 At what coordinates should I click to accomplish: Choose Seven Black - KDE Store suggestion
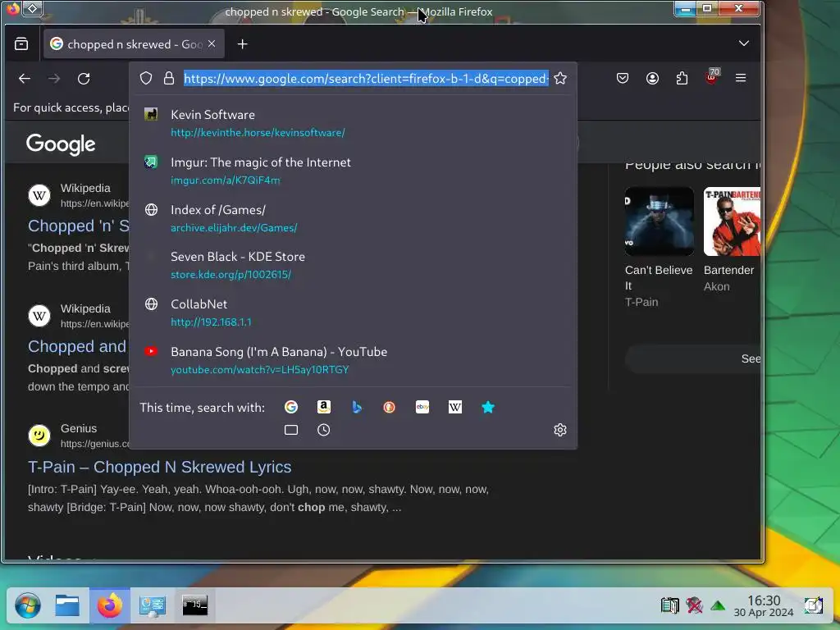[x=353, y=265]
